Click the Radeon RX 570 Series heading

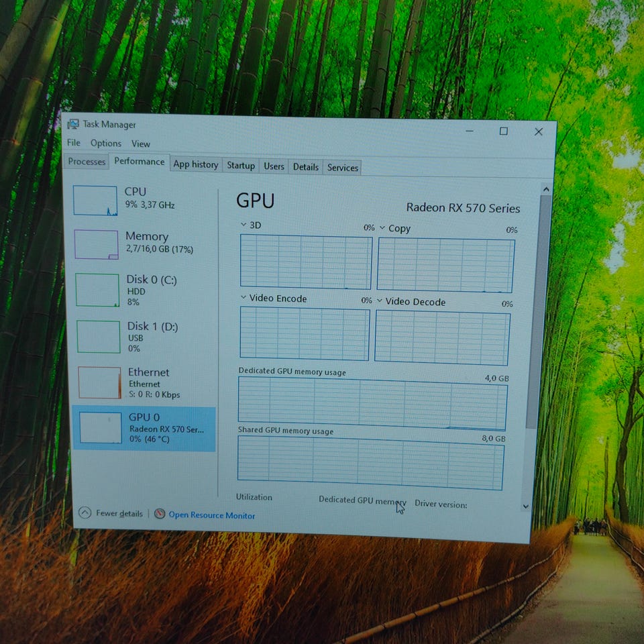point(463,208)
